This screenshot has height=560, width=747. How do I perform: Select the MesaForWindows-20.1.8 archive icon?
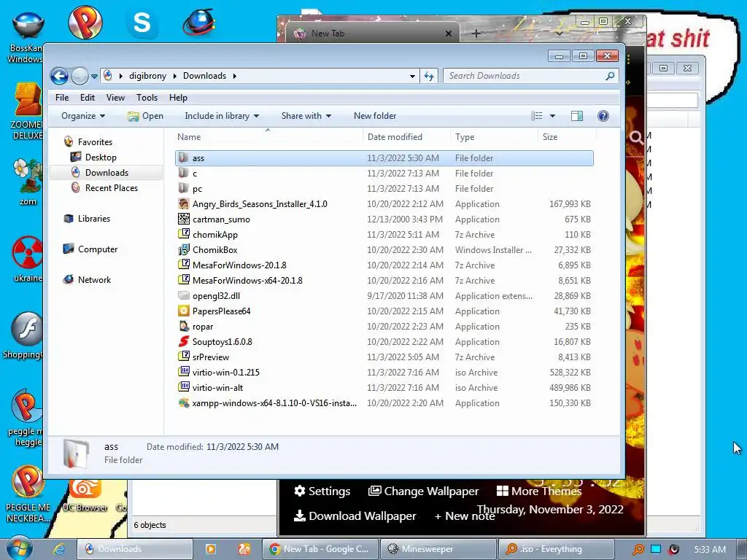click(183, 265)
